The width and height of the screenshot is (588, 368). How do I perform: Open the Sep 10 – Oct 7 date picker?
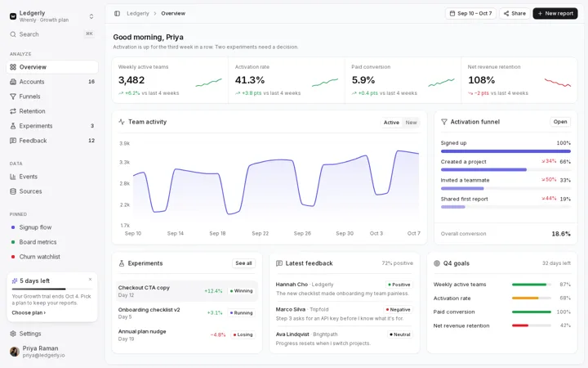tap(471, 14)
